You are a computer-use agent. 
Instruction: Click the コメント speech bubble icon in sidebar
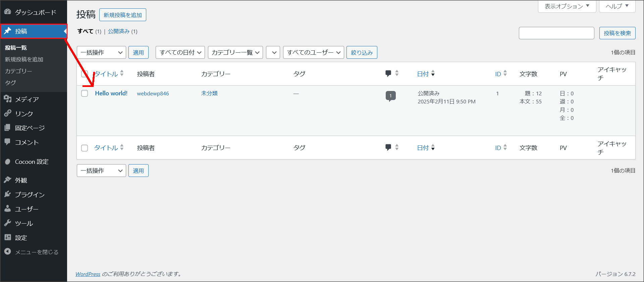coord(7,142)
